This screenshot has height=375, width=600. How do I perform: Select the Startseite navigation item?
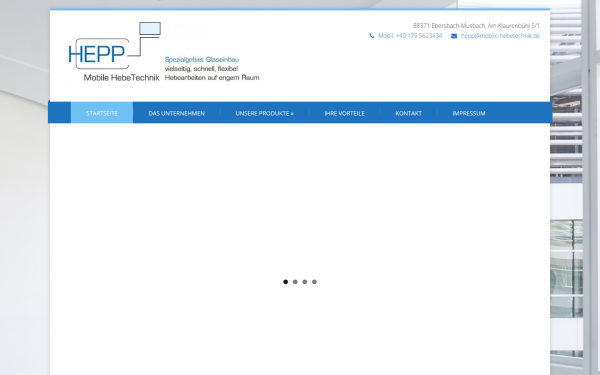point(102,113)
